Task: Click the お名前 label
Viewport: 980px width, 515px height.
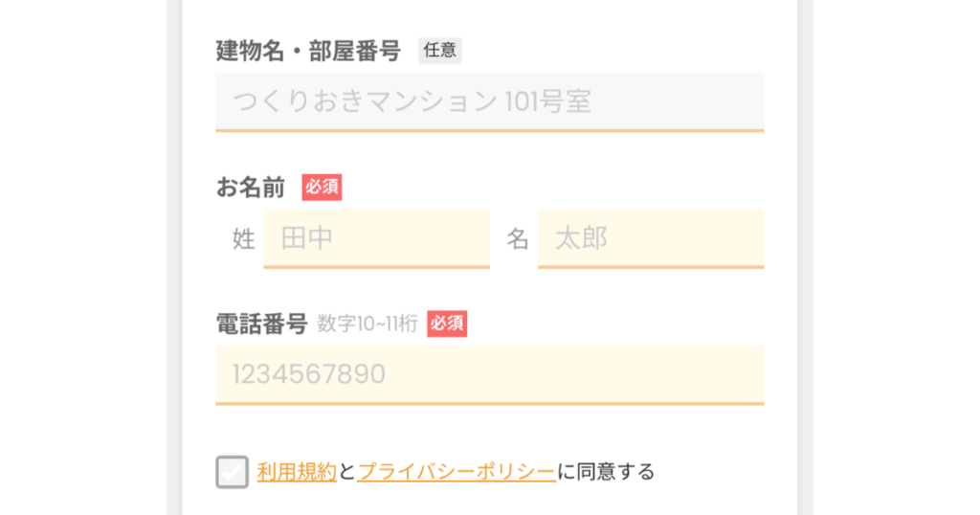Action: [251, 188]
